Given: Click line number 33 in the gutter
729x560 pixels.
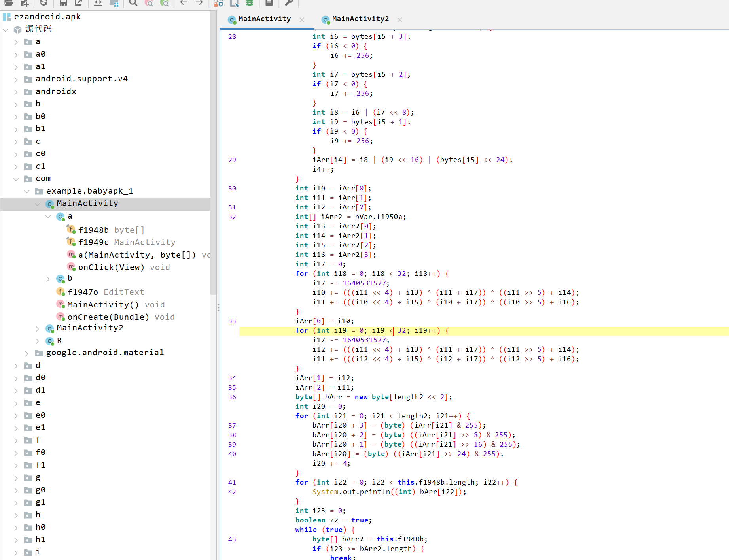Looking at the screenshot, I should click(x=232, y=321).
